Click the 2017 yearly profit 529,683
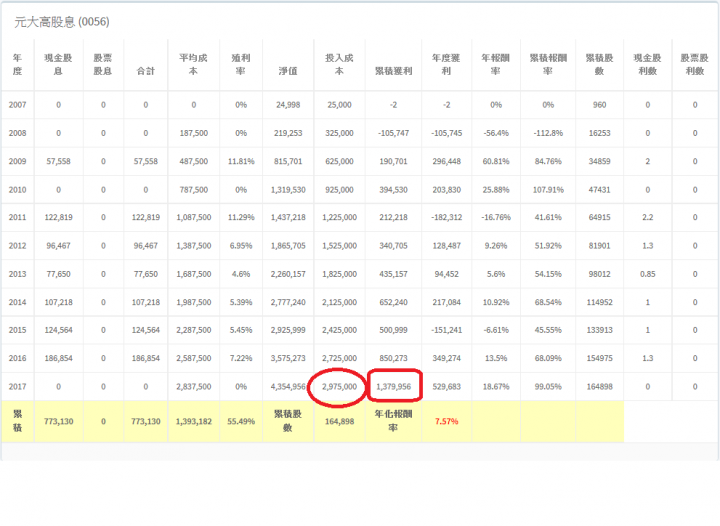The image size is (720, 526). (x=446, y=387)
